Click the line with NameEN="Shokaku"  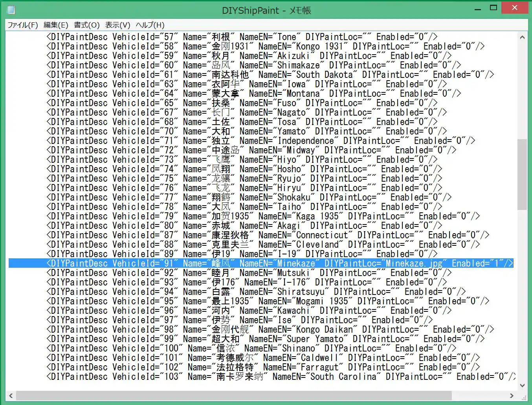[x=249, y=197]
